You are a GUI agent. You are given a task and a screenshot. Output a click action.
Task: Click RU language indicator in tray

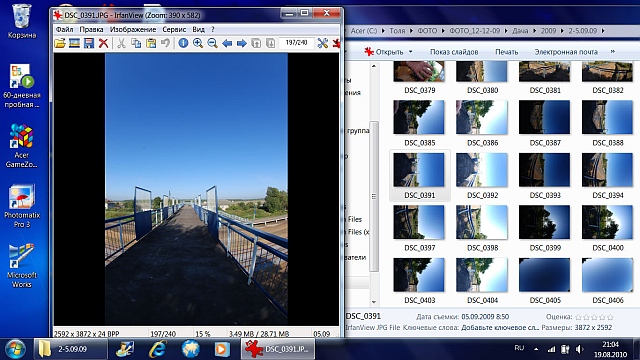coord(519,348)
